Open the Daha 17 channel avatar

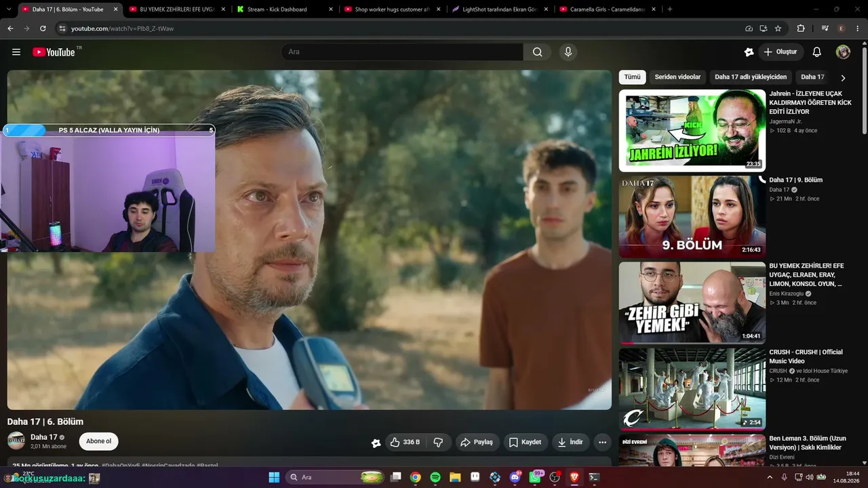pos(16,441)
